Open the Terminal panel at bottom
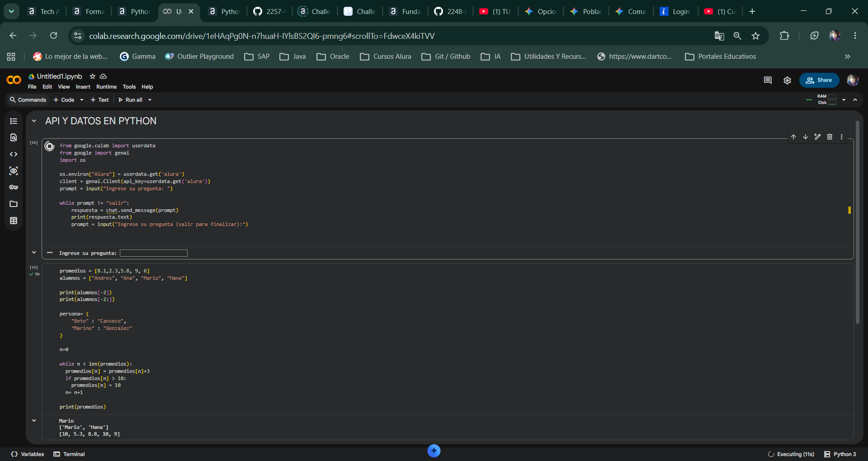 pos(69,454)
